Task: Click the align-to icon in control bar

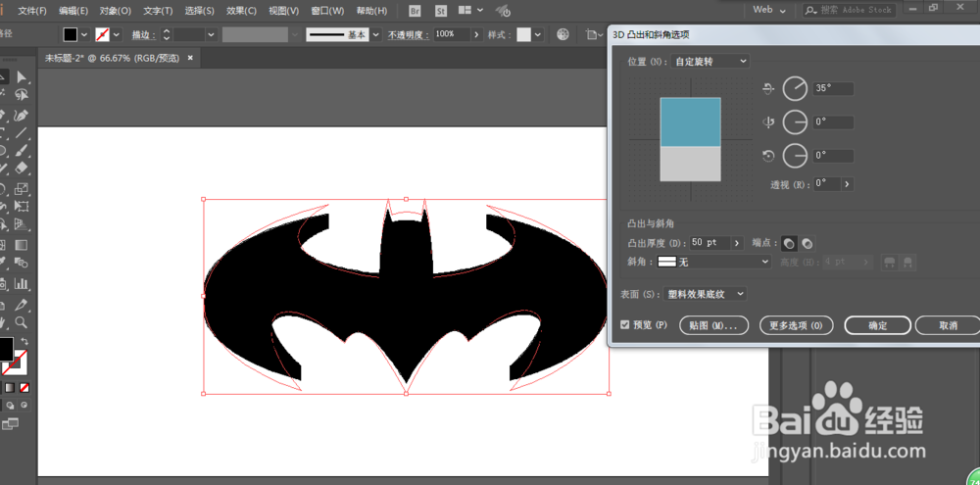Action: [594, 35]
